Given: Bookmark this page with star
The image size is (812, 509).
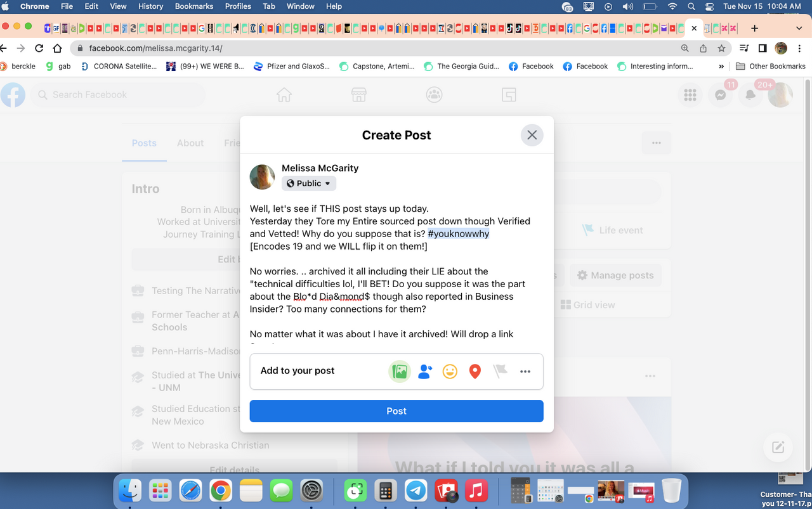Looking at the screenshot, I should pyautogui.click(x=721, y=48).
